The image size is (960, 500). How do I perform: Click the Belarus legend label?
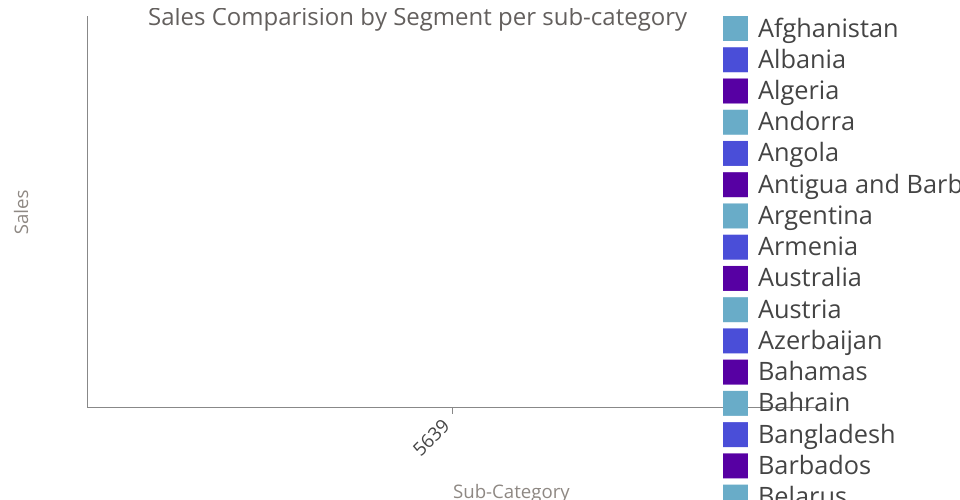[802, 494]
